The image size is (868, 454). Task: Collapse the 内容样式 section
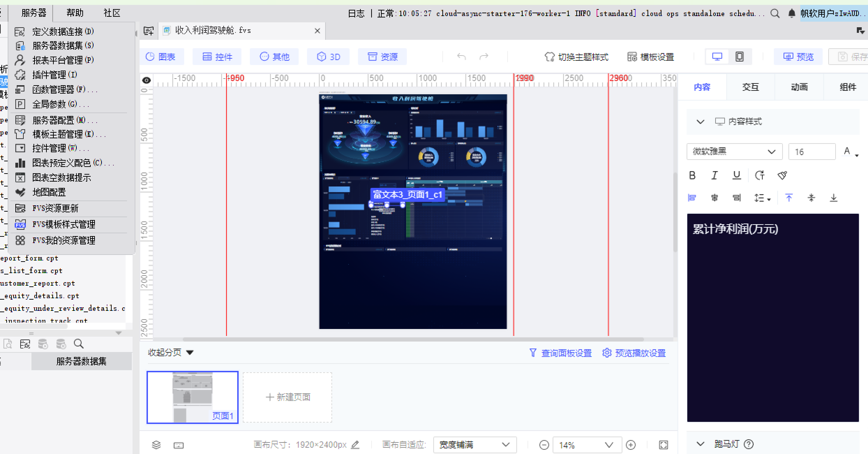pos(700,122)
